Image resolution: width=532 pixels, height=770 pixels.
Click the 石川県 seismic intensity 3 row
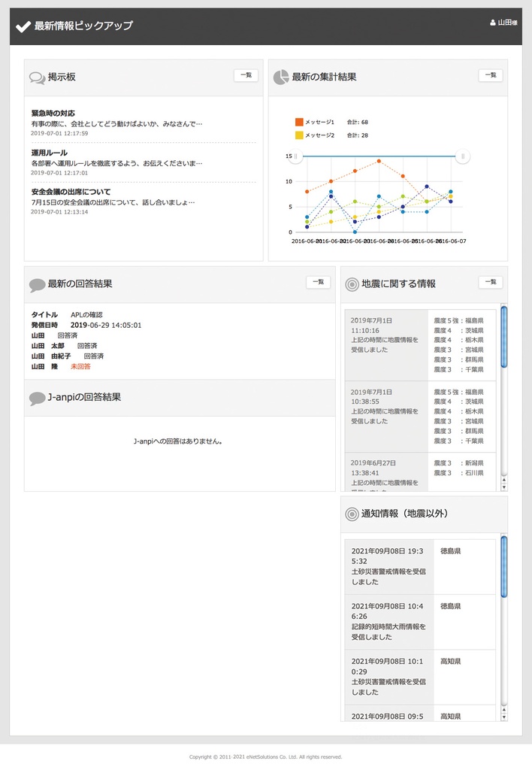tap(458, 473)
